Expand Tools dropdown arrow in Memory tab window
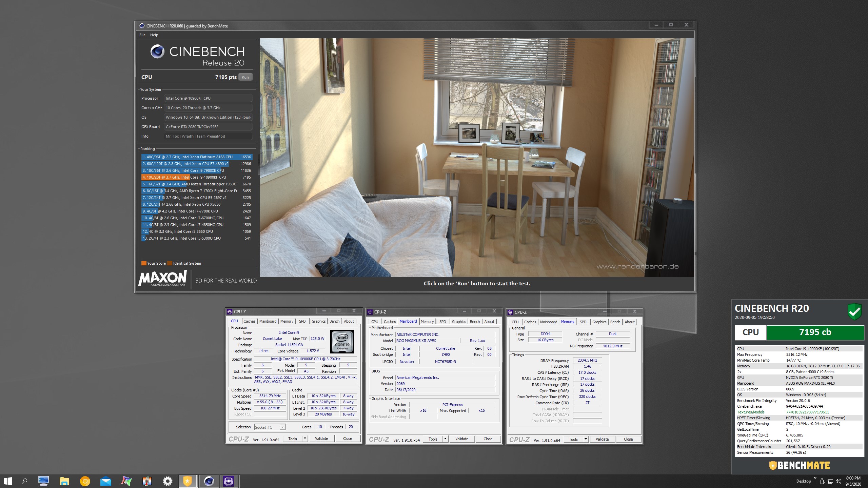 pos(586,439)
